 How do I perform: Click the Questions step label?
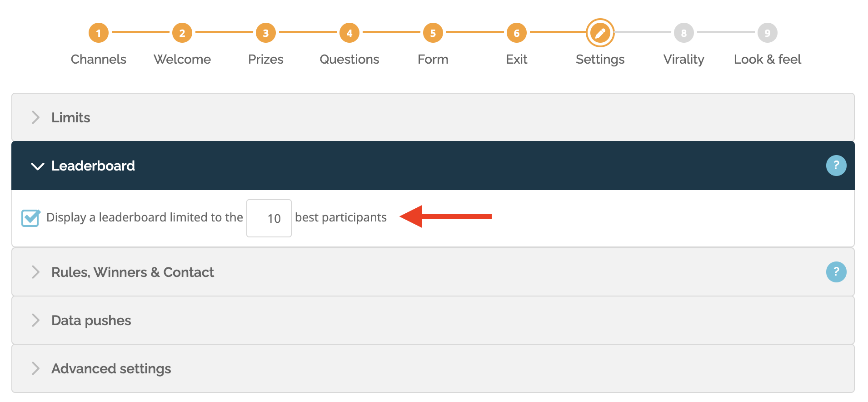point(349,59)
